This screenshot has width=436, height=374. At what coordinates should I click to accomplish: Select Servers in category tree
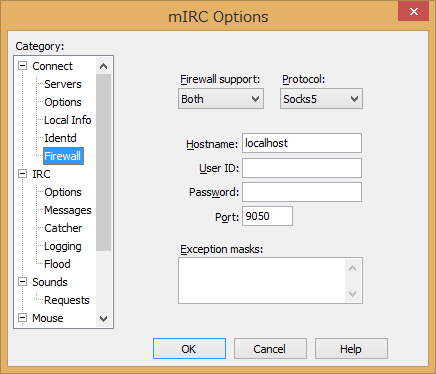tap(63, 84)
